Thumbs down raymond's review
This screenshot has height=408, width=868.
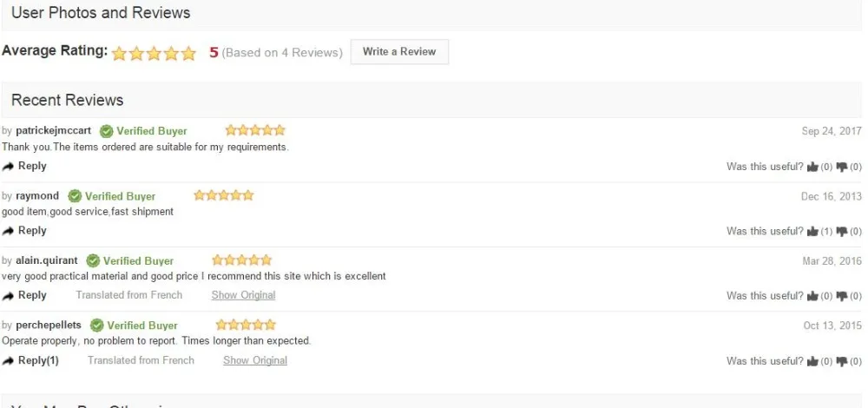pyautogui.click(x=841, y=231)
